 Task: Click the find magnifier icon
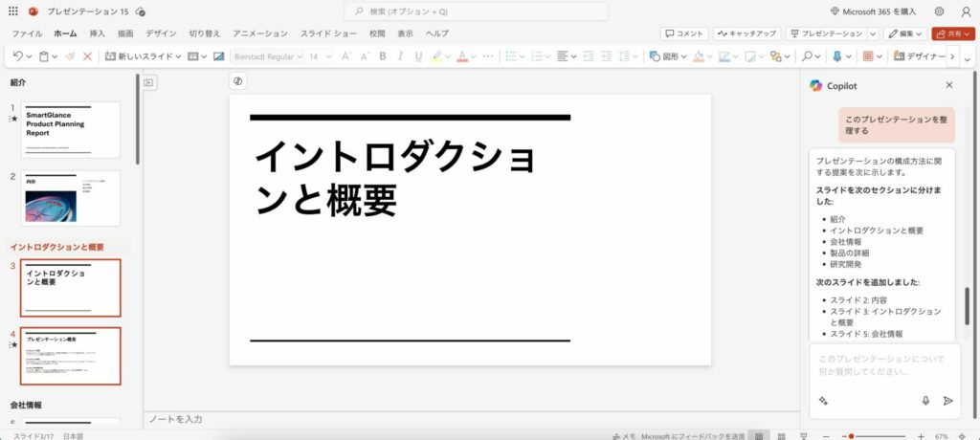coord(808,56)
